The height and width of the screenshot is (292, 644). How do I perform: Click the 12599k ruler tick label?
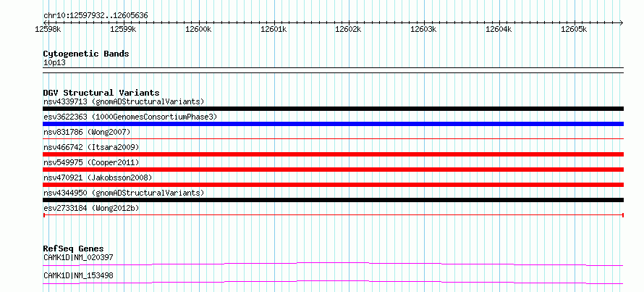coord(123,29)
